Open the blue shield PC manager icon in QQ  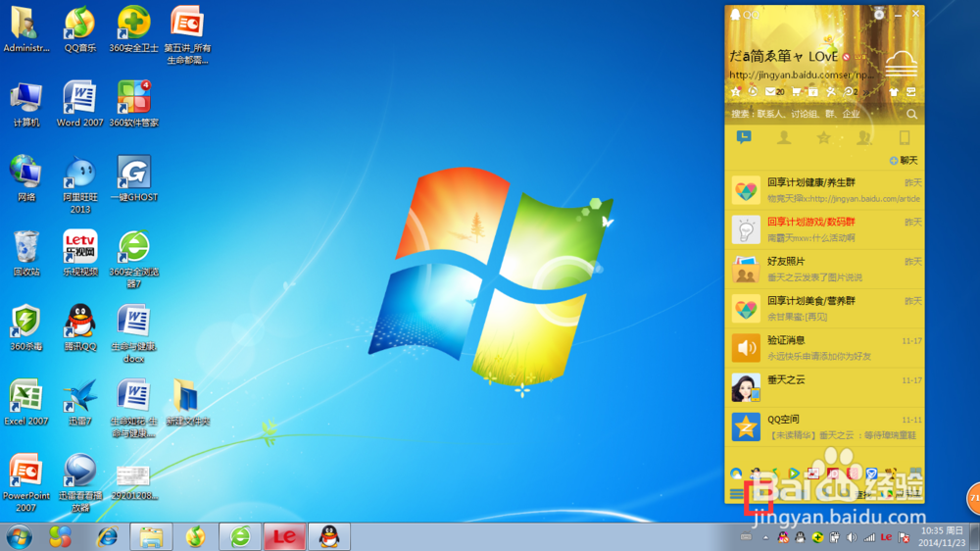point(871,474)
